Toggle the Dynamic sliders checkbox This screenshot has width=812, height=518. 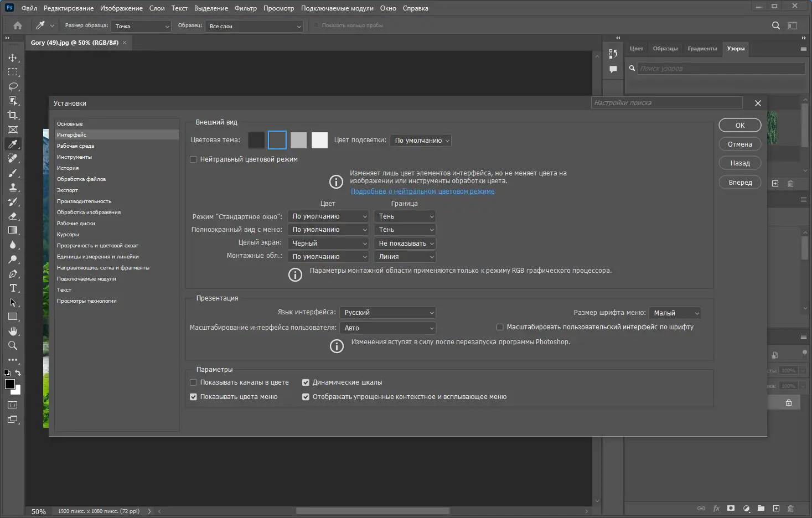click(306, 382)
